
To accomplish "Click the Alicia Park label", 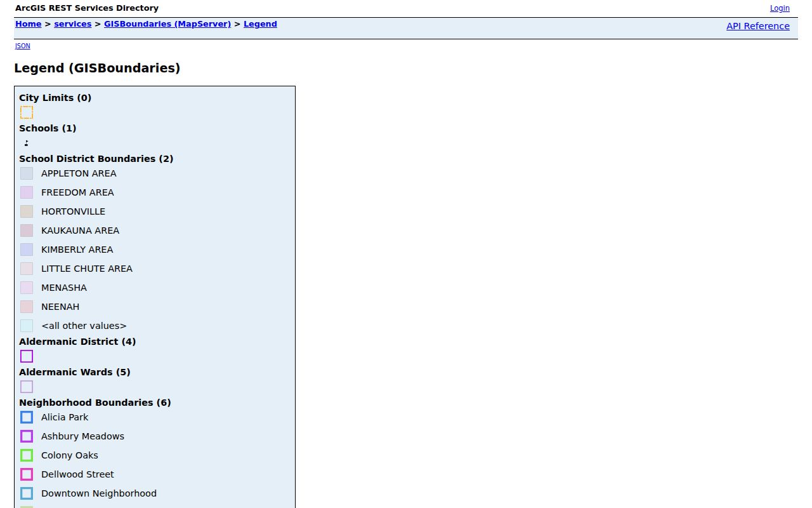I will (65, 417).
